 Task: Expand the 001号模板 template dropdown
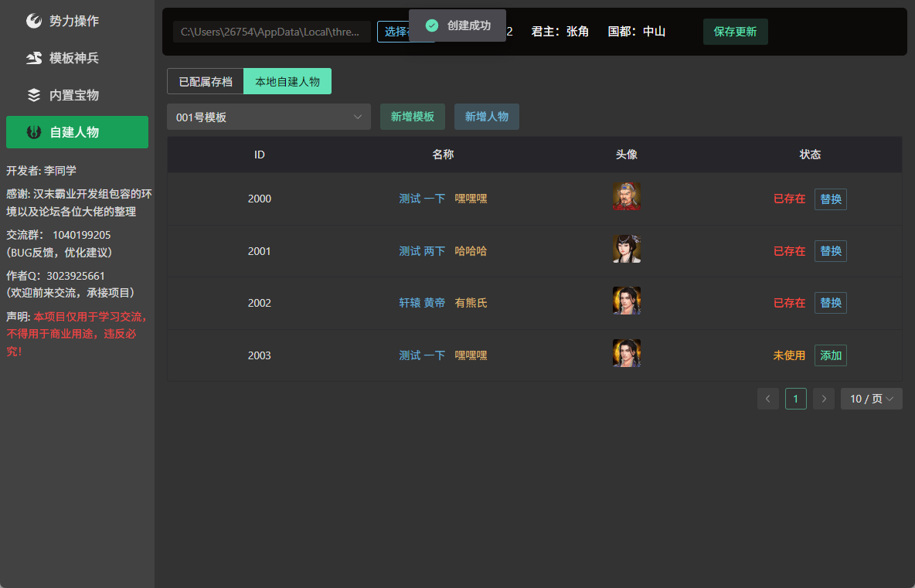pos(269,117)
